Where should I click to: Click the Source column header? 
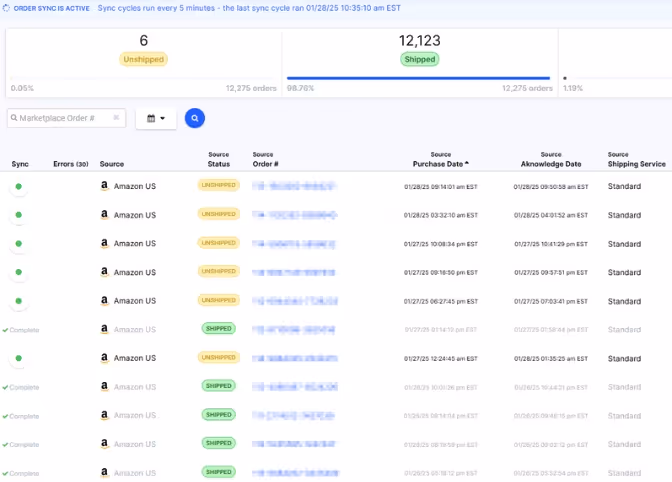tap(112, 164)
